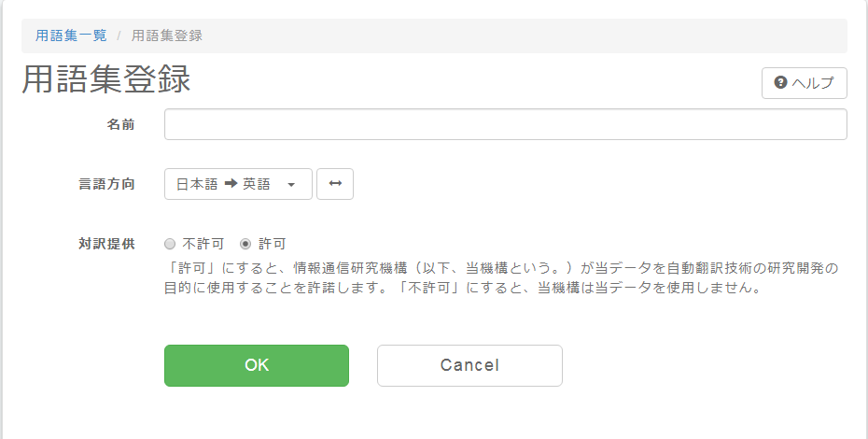868x439 pixels.
Task: Open the 日本語 → 英語 language dropdown
Action: [x=239, y=184]
